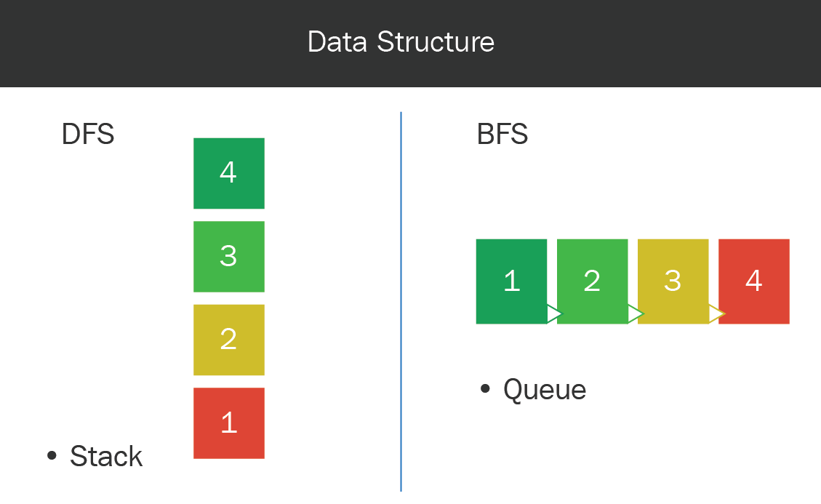821x504 pixels.
Task: Click arrow between queue boxes 1 and 2
Action: click(554, 314)
